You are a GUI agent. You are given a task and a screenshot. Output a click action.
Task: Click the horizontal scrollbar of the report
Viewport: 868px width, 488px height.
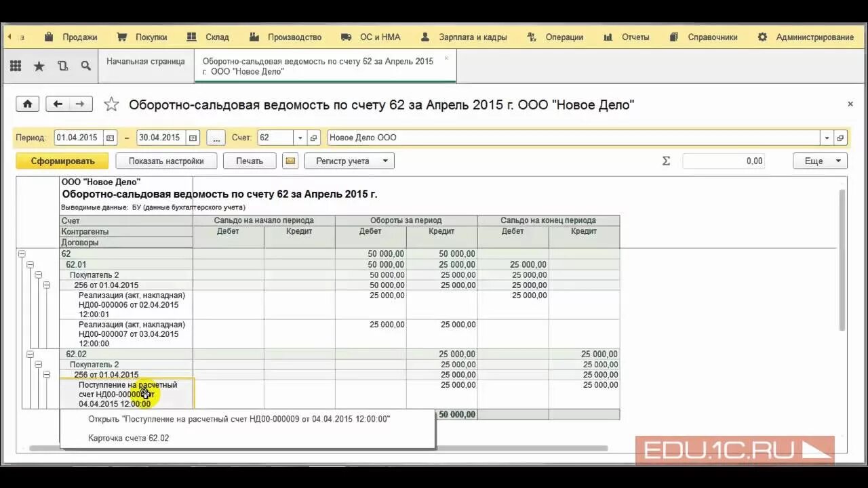pyautogui.click(x=319, y=448)
